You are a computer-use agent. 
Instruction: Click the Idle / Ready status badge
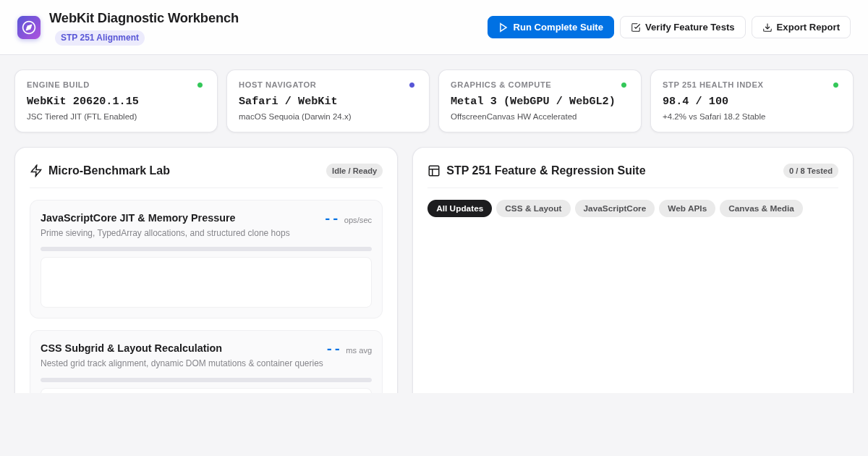(x=354, y=171)
